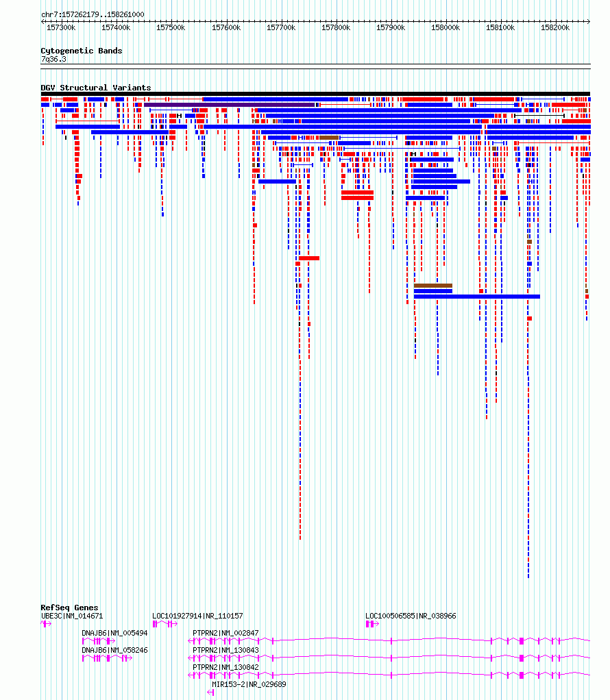Click the LOC100506585 gene glyph
610x700 pixels.
[372, 624]
